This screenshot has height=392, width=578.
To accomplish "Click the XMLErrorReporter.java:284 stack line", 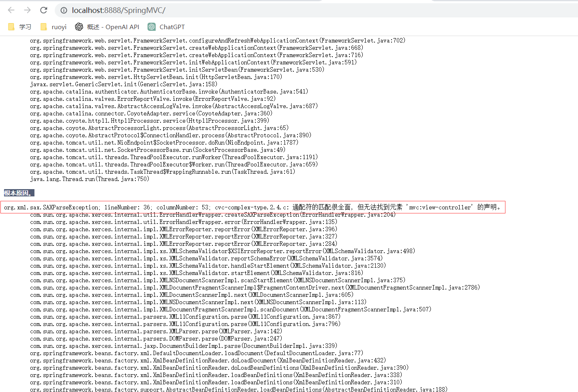I will 184,244.
